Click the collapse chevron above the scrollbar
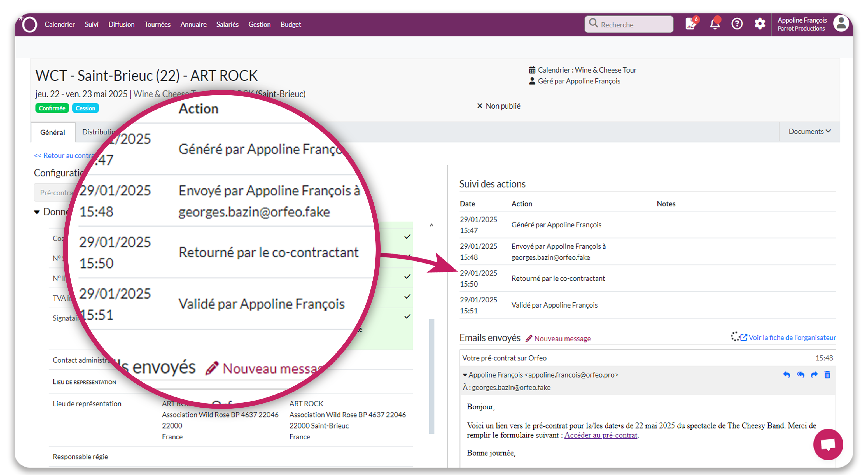 point(431,225)
